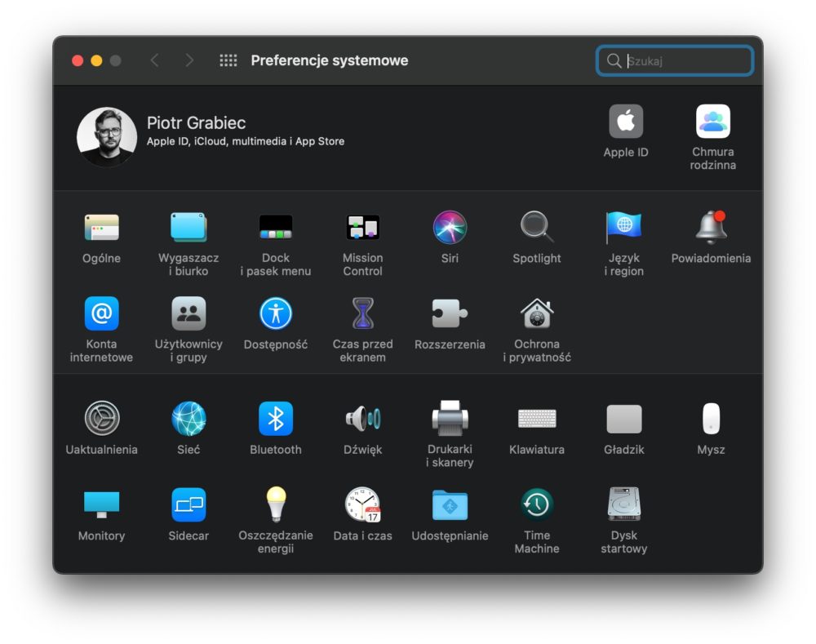Close the Preferencje systemowe window
This screenshot has width=816, height=644.
[78, 61]
